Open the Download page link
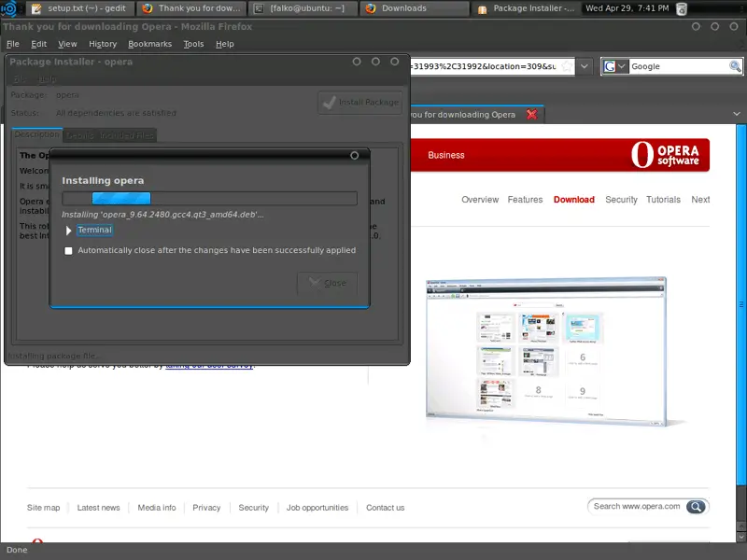 (573, 200)
